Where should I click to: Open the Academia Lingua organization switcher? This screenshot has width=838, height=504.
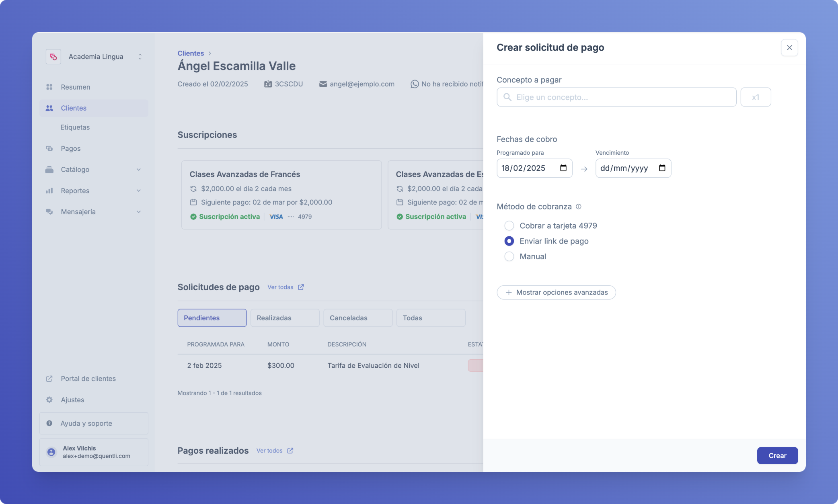click(x=140, y=57)
